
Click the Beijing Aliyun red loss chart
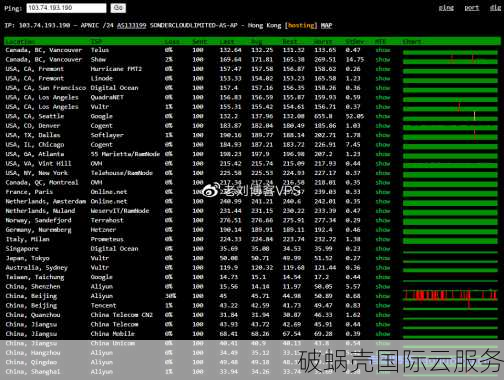tap(450, 296)
